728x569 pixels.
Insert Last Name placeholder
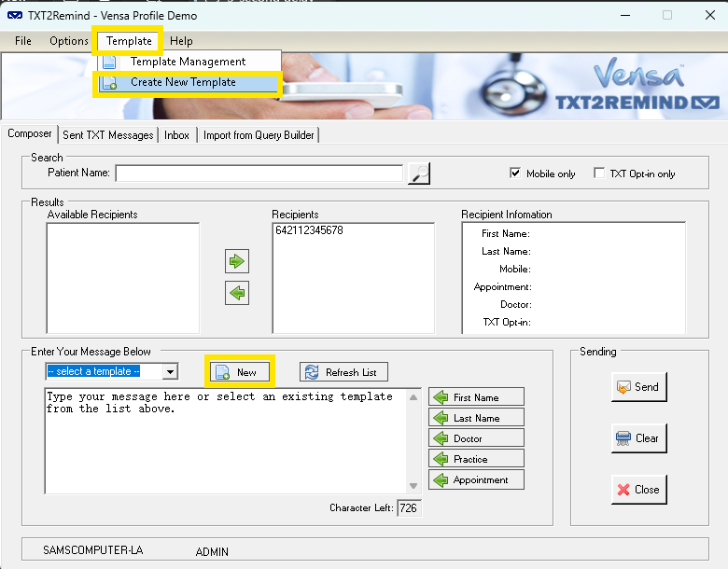pos(476,418)
